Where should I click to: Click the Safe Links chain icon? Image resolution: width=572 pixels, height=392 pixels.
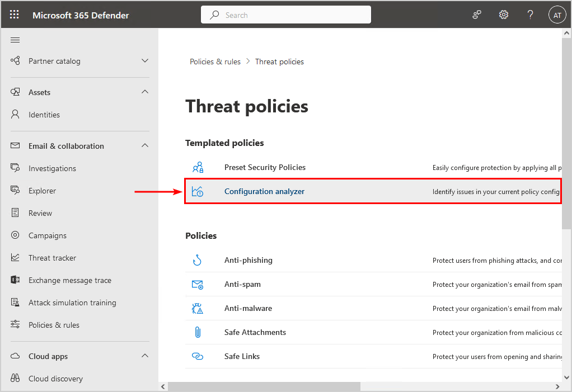[197, 356]
